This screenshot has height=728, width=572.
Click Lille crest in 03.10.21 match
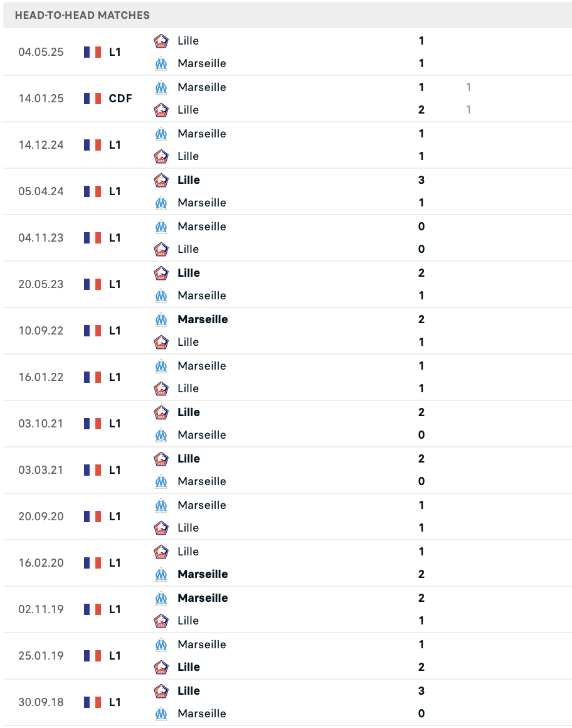[161, 412]
